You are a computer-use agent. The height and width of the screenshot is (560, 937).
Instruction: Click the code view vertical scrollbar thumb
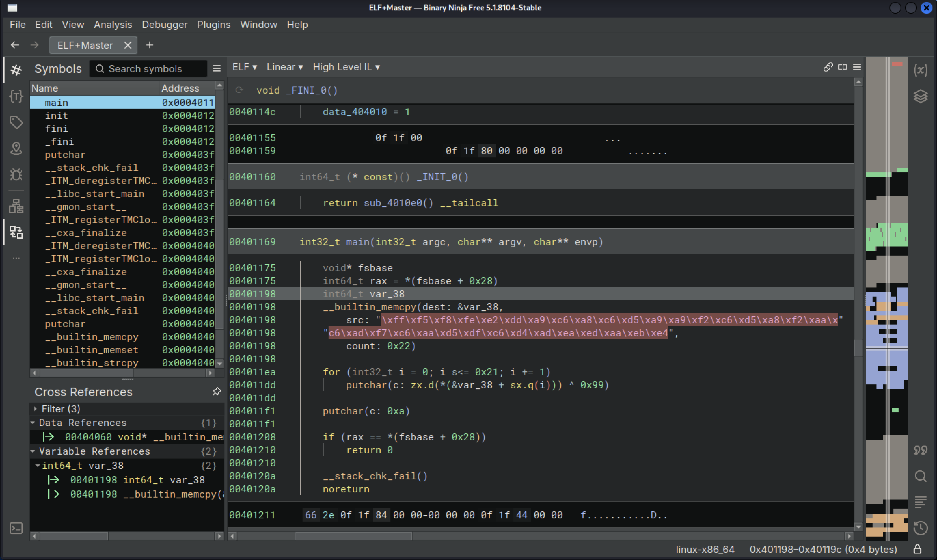point(858,347)
